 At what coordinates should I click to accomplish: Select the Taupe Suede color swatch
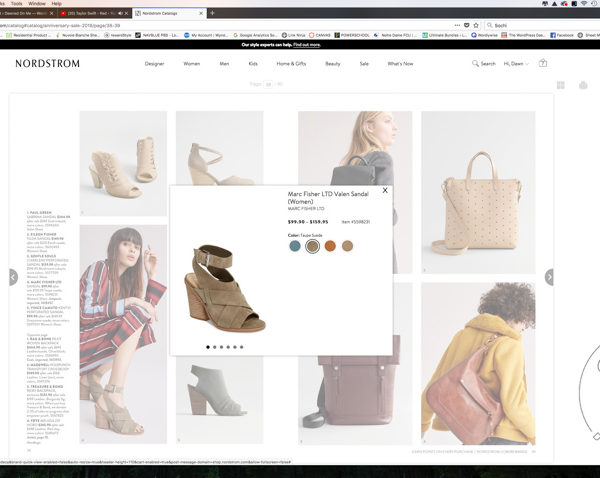point(313,246)
